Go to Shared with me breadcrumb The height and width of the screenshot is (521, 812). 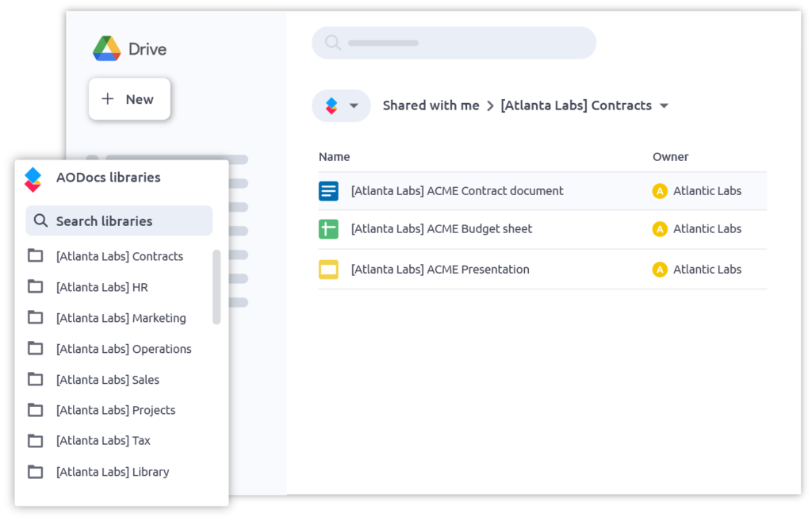[431, 105]
